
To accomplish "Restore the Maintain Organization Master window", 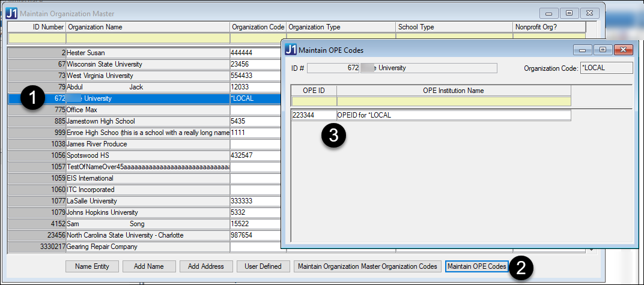I will [570, 13].
